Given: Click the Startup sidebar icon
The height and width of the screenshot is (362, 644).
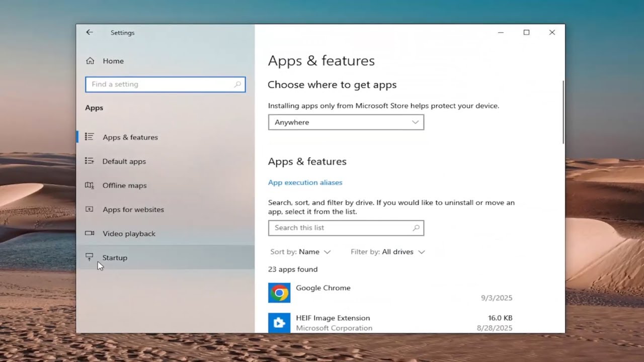Looking at the screenshot, I should click(x=90, y=257).
